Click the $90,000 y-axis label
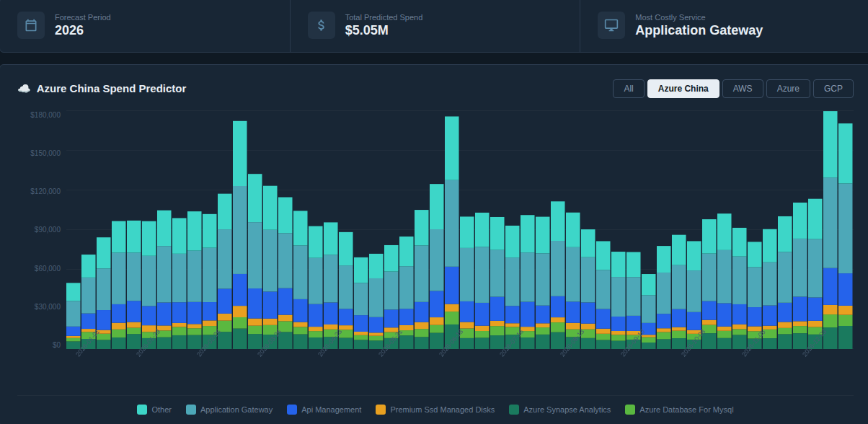 click(x=48, y=229)
